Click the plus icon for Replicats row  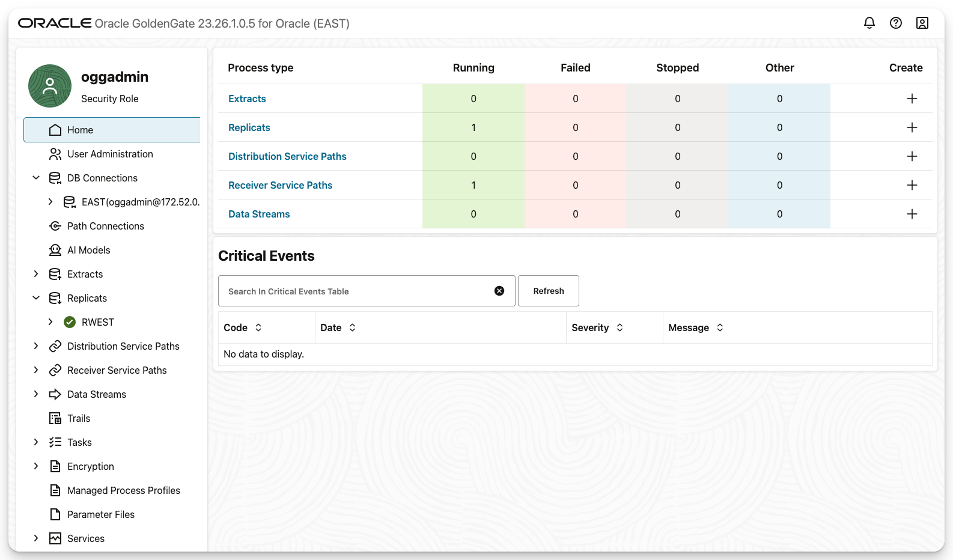(x=912, y=127)
